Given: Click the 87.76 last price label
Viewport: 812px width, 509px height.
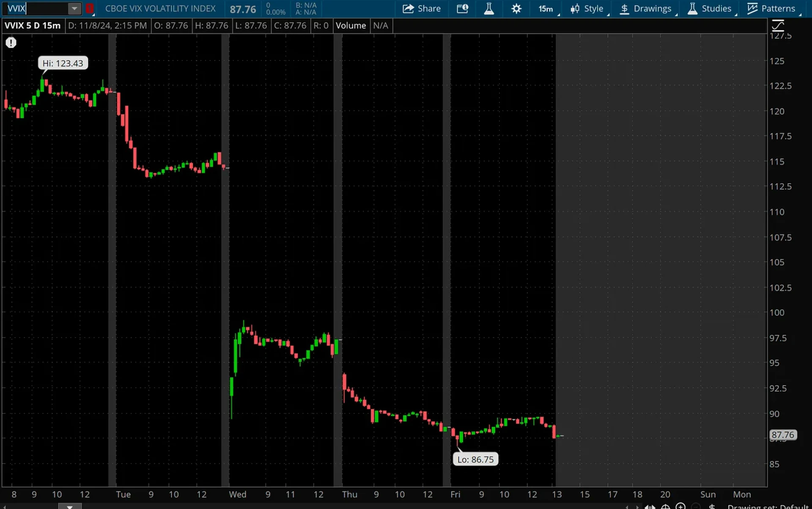Looking at the screenshot, I should 783,435.
